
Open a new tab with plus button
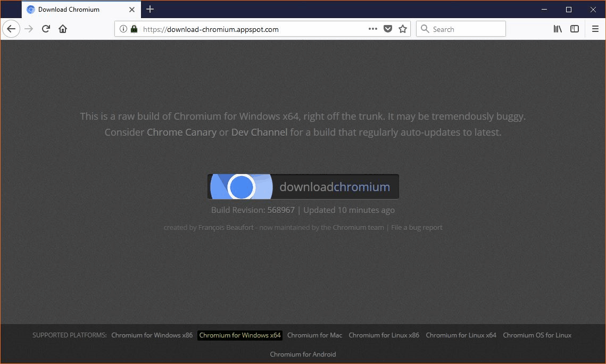click(150, 9)
